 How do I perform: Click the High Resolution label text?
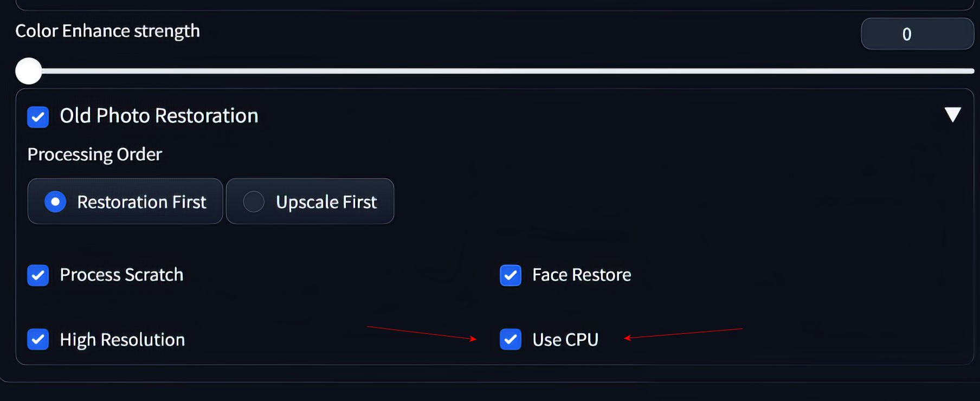122,340
